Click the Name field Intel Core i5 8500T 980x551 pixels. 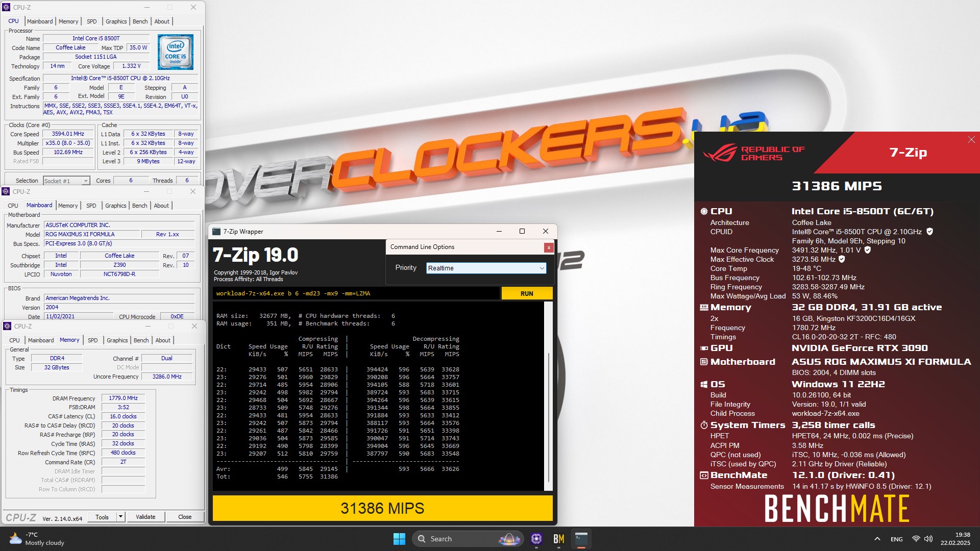point(96,38)
